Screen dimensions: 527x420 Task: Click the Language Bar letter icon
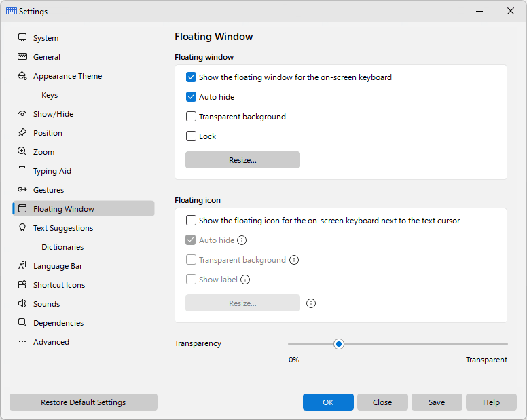pos(22,265)
